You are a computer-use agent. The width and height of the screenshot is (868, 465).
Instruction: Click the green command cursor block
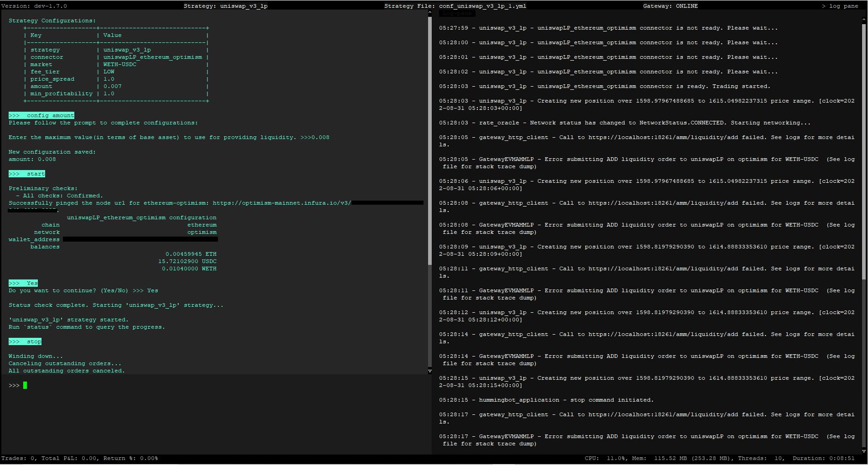[x=25, y=385]
